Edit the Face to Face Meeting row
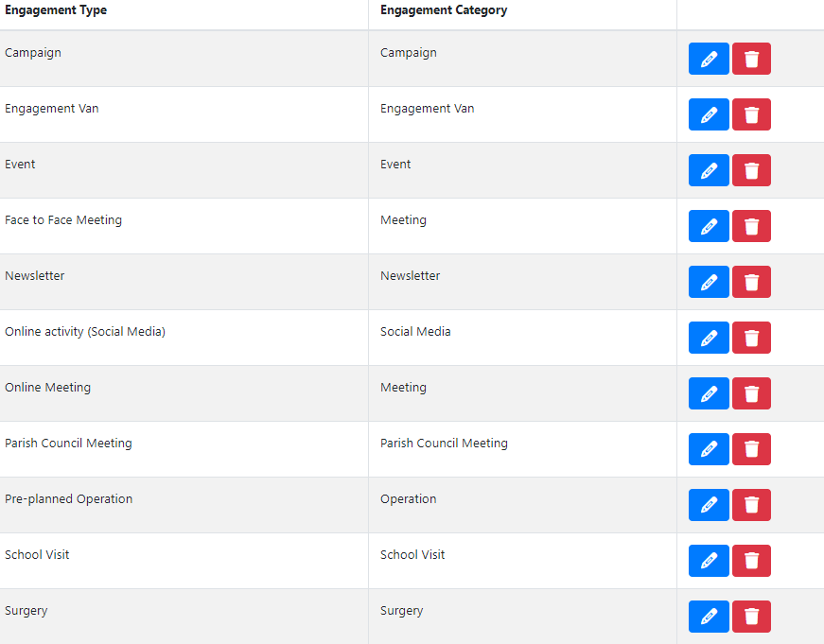Image resolution: width=824 pixels, height=644 pixels. pos(709,226)
